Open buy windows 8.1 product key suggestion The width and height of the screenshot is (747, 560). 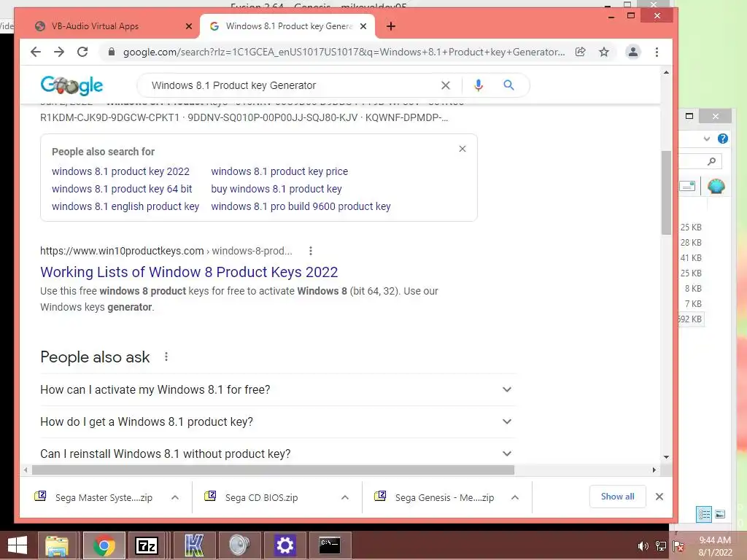(276, 189)
